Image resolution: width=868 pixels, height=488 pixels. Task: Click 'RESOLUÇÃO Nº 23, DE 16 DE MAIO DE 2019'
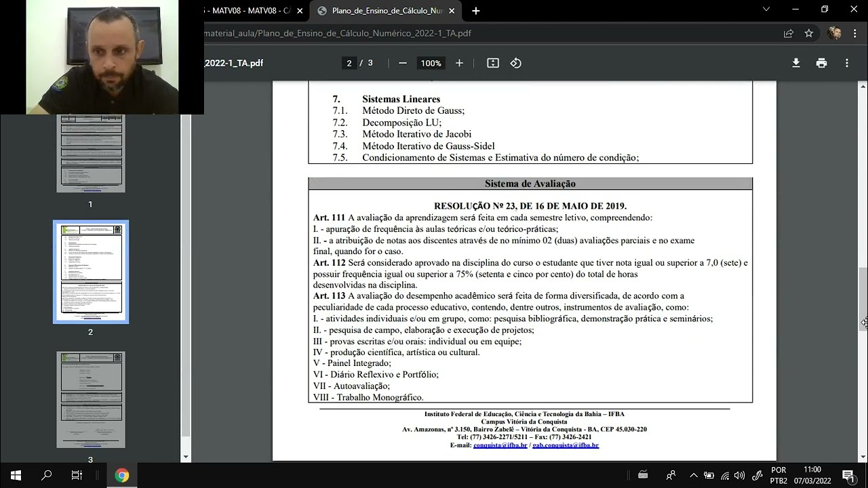coord(530,206)
